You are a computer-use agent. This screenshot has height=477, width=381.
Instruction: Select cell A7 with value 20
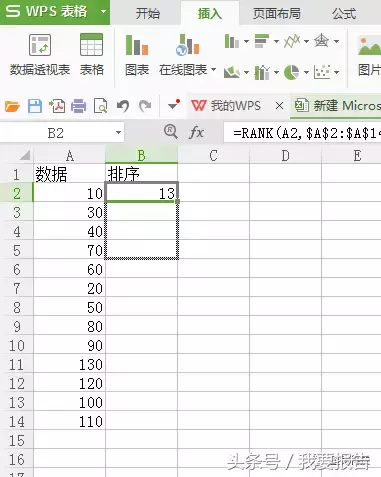pyautogui.click(x=69, y=288)
